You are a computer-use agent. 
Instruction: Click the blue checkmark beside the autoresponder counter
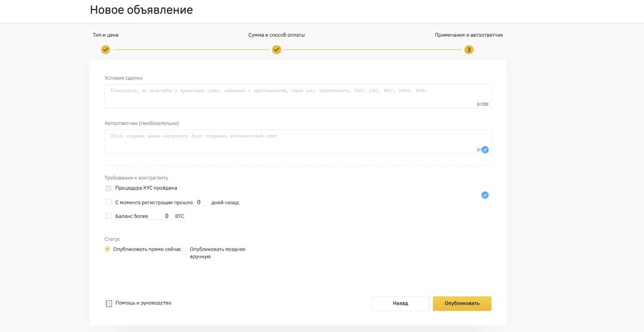click(484, 149)
